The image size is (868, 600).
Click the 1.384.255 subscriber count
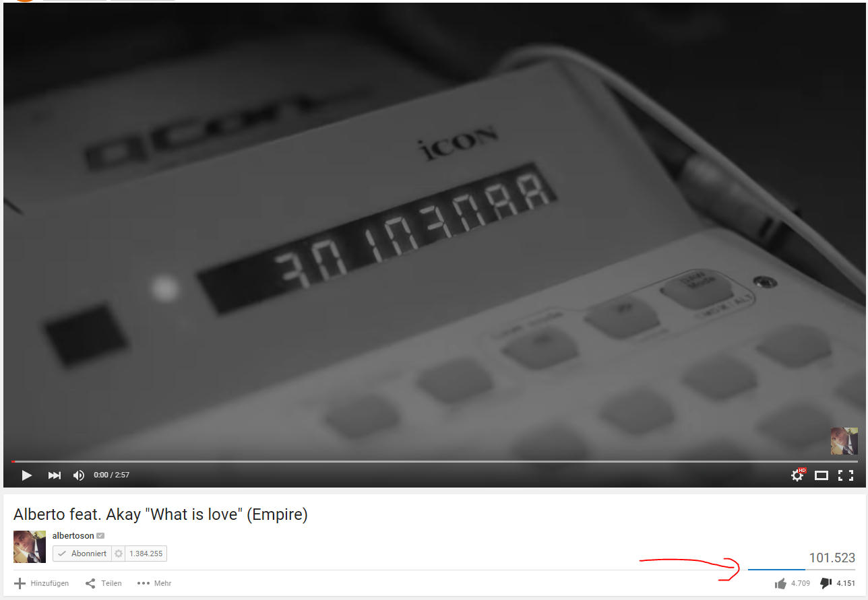[x=146, y=554]
